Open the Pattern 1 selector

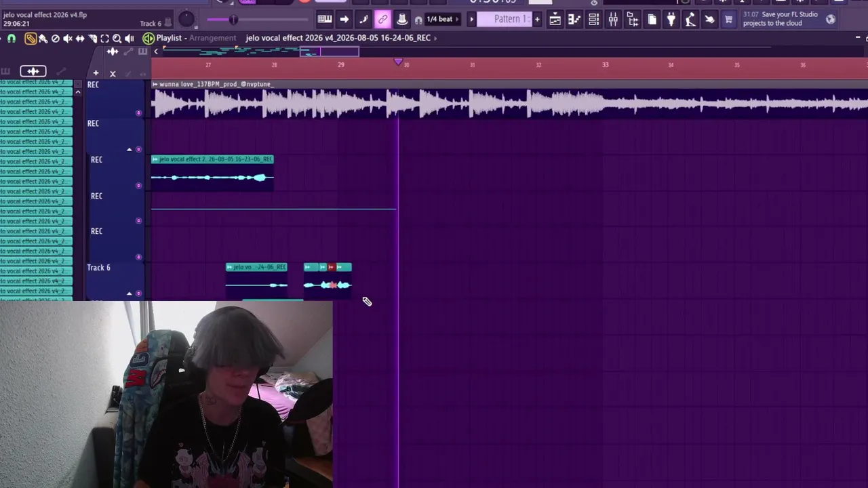click(505, 19)
